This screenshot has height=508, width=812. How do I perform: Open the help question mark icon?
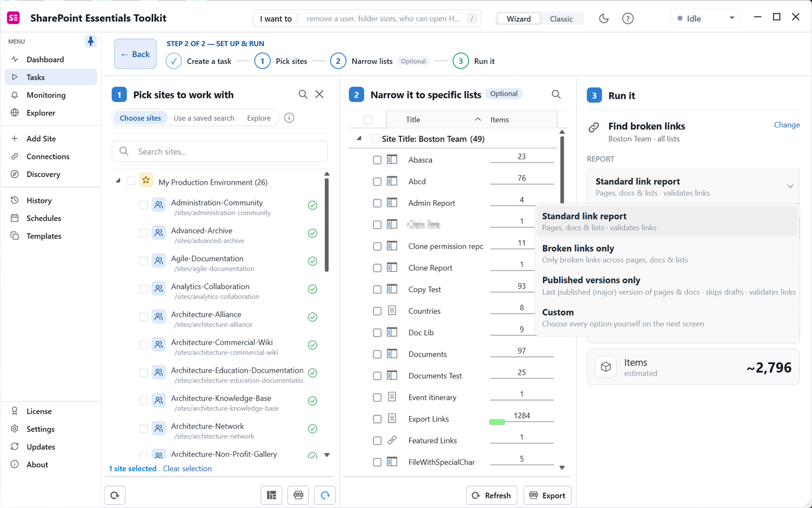click(x=628, y=19)
